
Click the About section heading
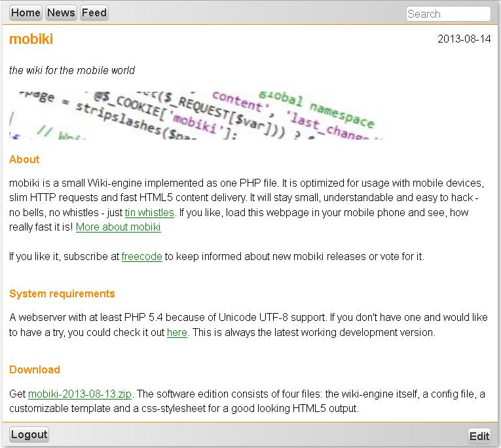(24, 159)
